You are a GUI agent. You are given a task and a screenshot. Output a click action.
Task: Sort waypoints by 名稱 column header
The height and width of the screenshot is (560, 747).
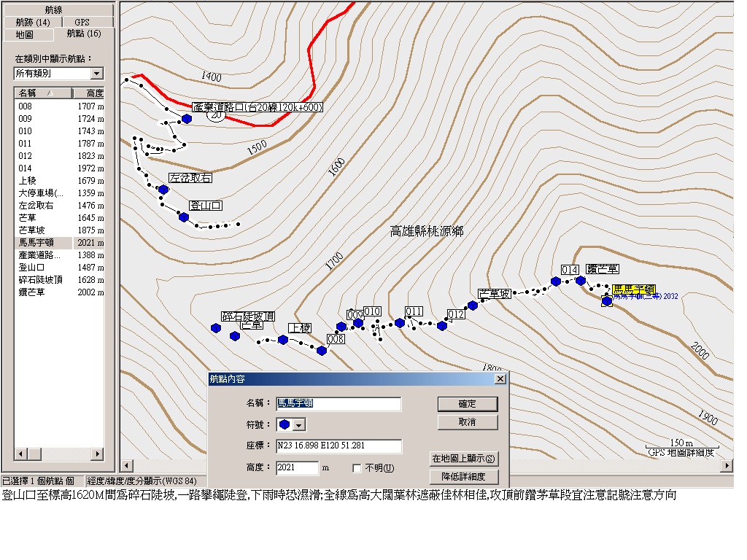tap(43, 93)
